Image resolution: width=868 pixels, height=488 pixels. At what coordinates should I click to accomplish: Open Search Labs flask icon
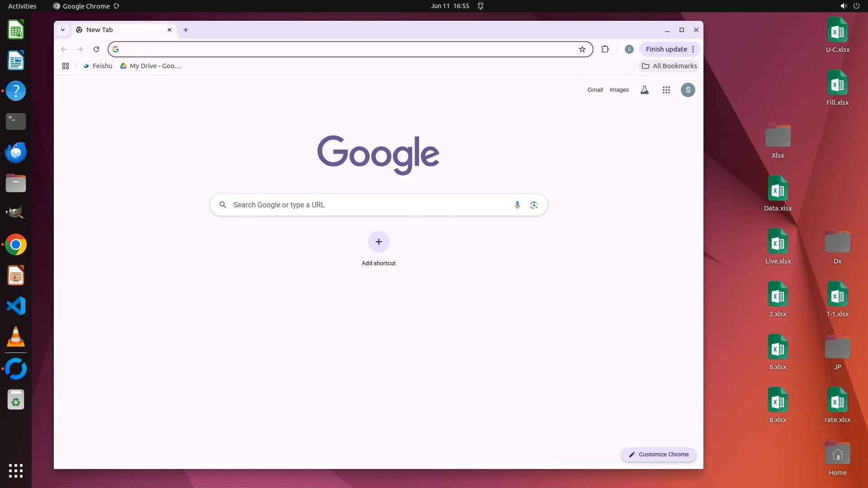pyautogui.click(x=645, y=90)
